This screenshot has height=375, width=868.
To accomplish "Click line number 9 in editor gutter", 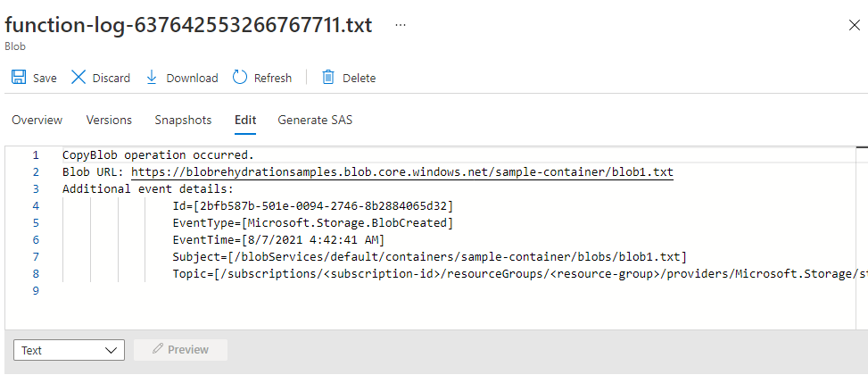I will point(35,291).
